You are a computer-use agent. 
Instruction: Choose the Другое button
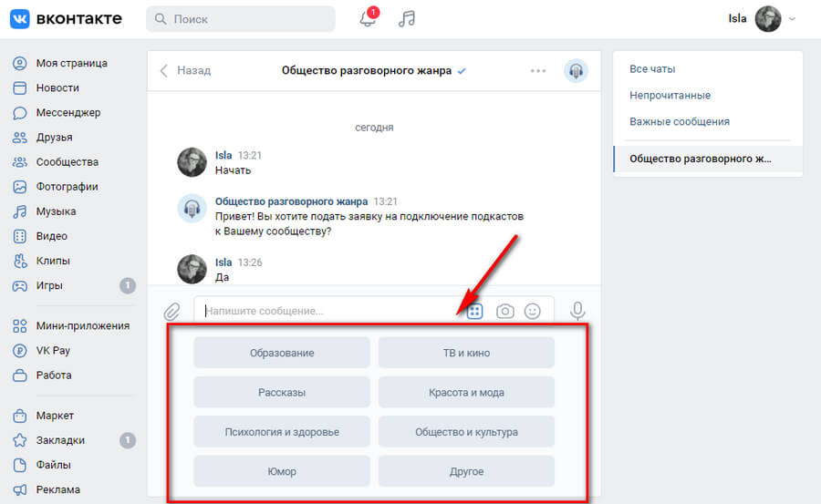point(466,471)
